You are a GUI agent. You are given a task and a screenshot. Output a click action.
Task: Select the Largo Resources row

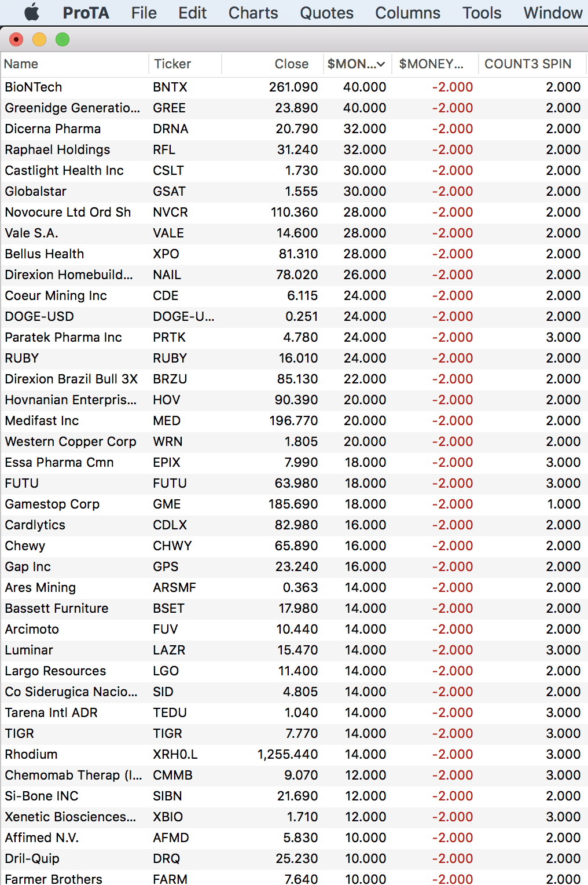tap(294, 671)
